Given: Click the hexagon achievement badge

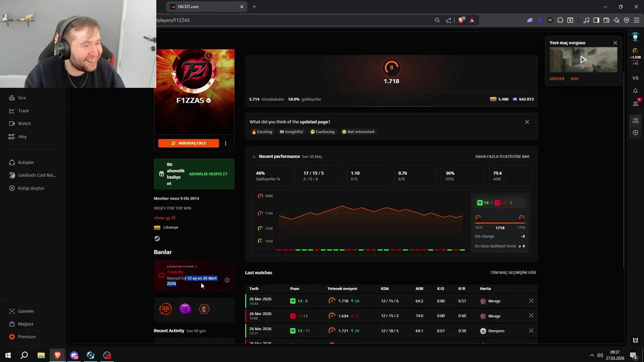Looking at the screenshot, I should pos(204,309).
